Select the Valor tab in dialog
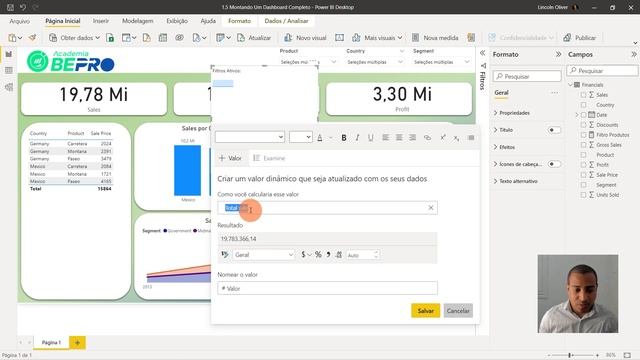The height and width of the screenshot is (360, 640). pyautogui.click(x=230, y=158)
